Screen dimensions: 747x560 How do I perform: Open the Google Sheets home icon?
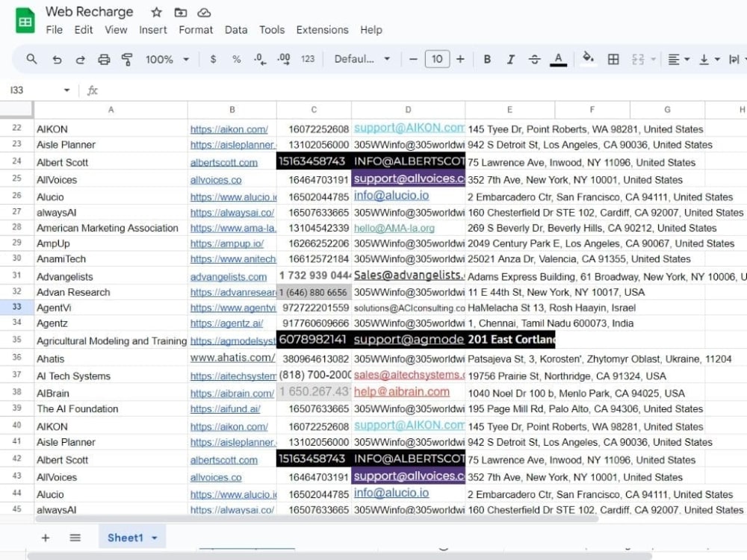pos(25,21)
